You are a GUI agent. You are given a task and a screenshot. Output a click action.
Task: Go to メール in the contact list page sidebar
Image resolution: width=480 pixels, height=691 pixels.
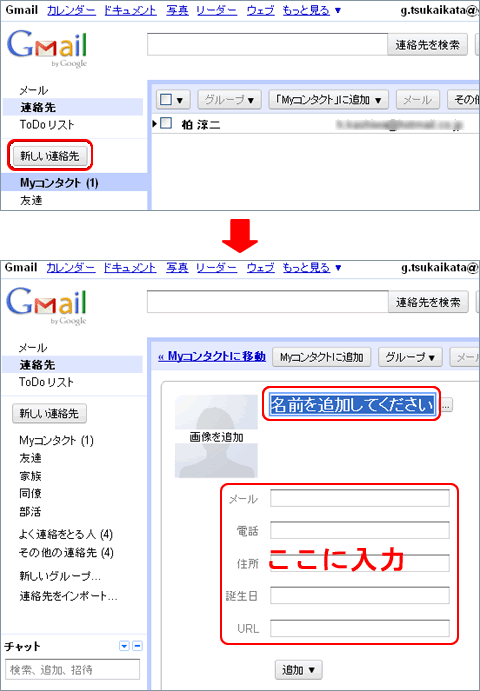(x=33, y=90)
